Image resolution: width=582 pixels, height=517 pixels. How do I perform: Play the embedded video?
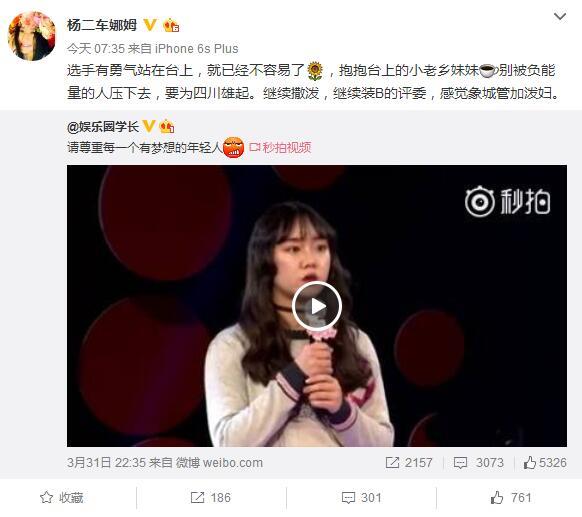(317, 306)
